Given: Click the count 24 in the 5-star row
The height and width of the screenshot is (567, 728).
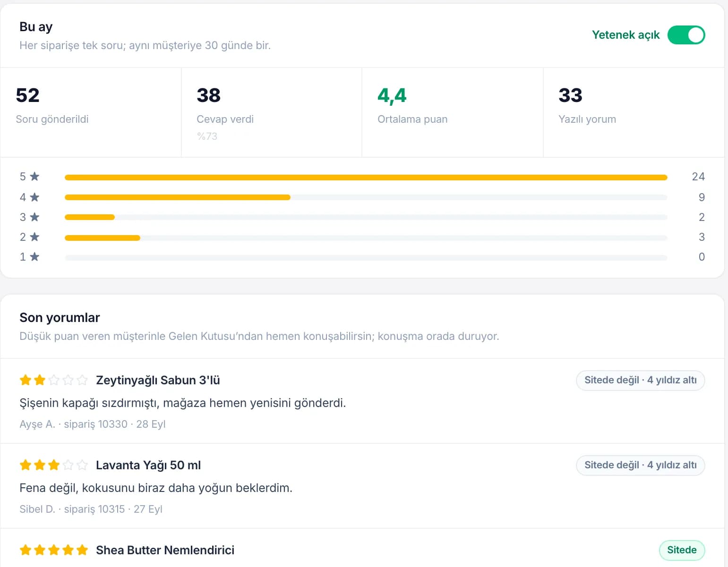Looking at the screenshot, I should click(x=698, y=177).
